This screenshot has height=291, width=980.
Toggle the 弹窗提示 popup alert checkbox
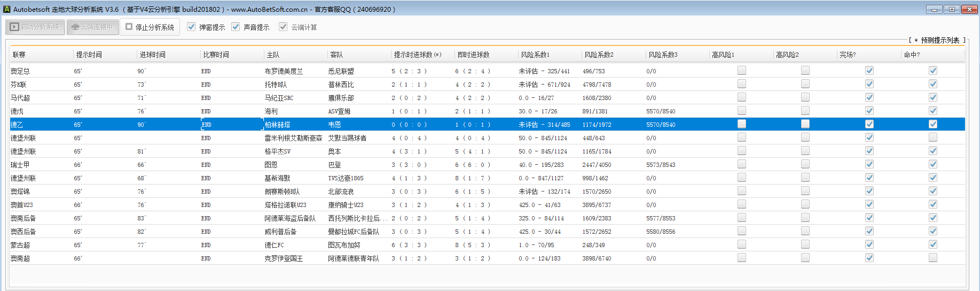(x=191, y=27)
